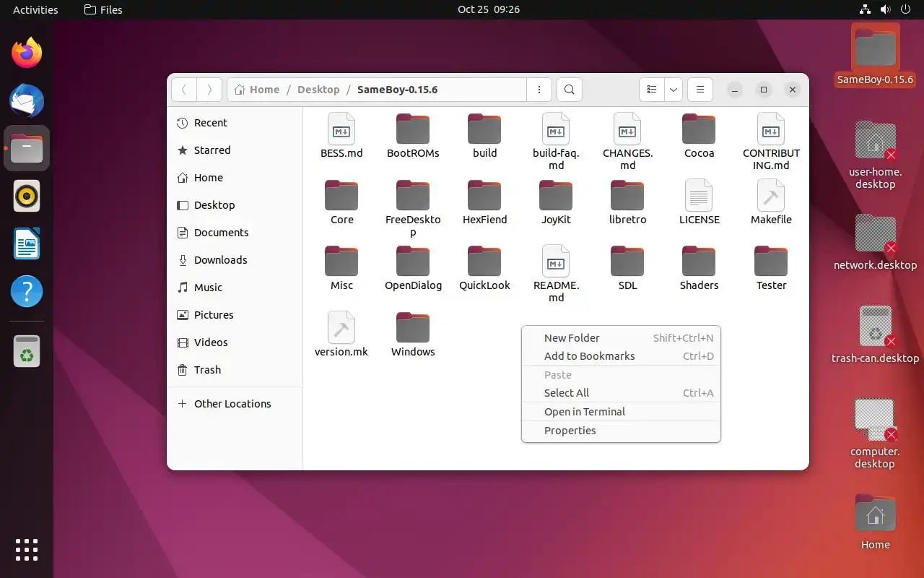Open Pictures in the sidebar
The height and width of the screenshot is (578, 924).
click(235, 315)
